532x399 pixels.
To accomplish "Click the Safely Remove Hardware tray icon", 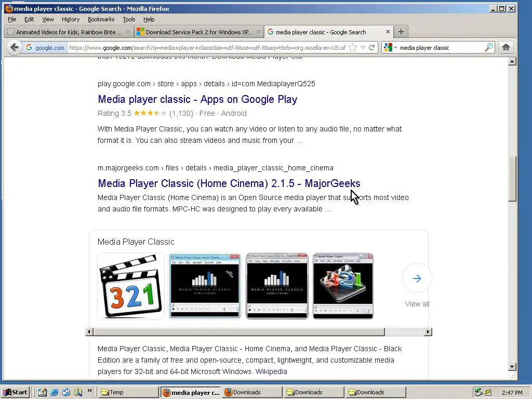I will [478, 392].
